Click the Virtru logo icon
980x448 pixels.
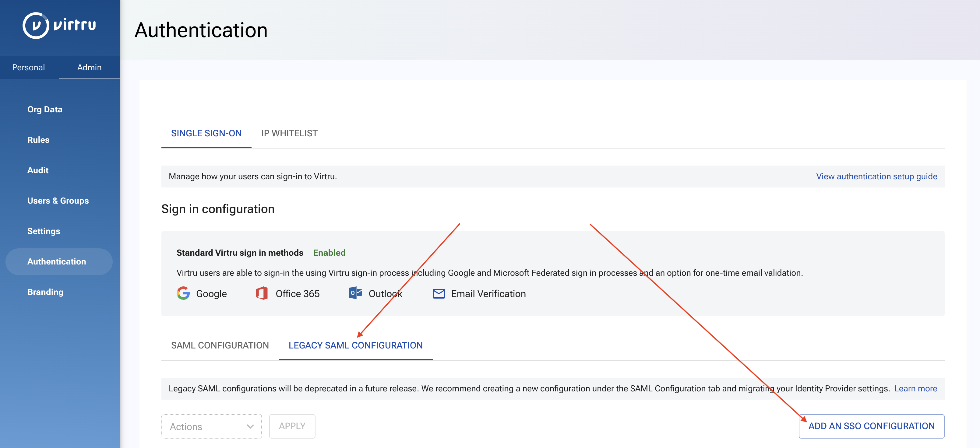36,26
